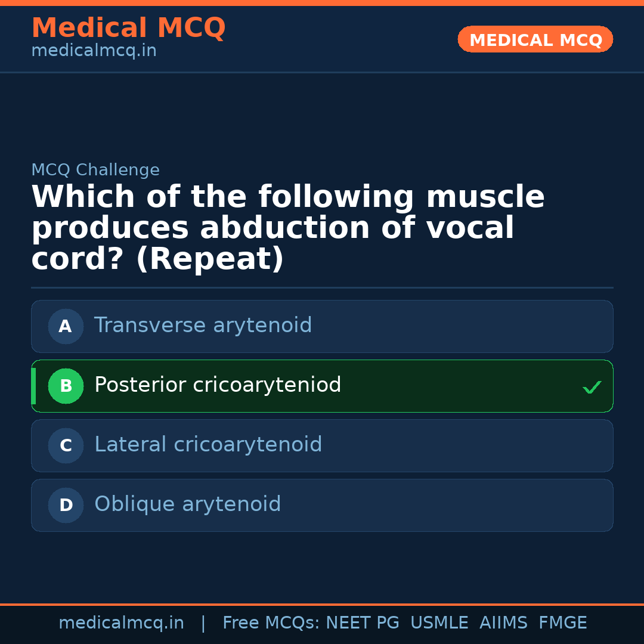Click the orange MEDICAL MCQ badge
644x644 pixels.
point(535,39)
